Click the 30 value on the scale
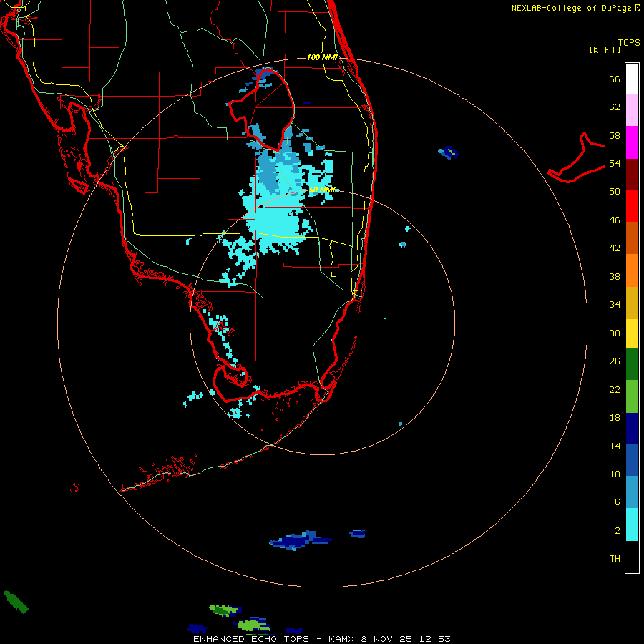 click(615, 333)
